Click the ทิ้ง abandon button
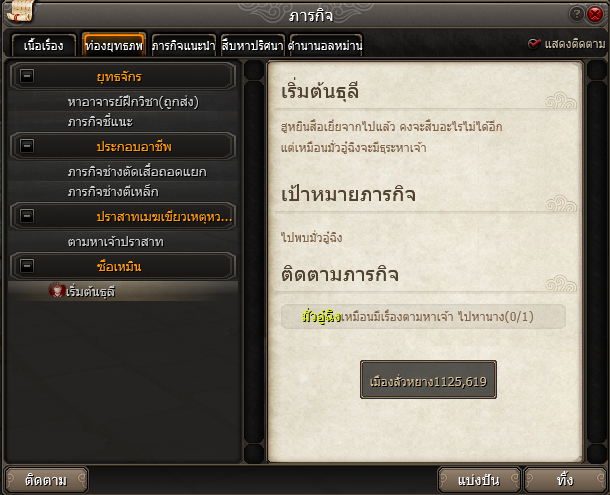This screenshot has width=610, height=495. pyautogui.click(x=565, y=480)
